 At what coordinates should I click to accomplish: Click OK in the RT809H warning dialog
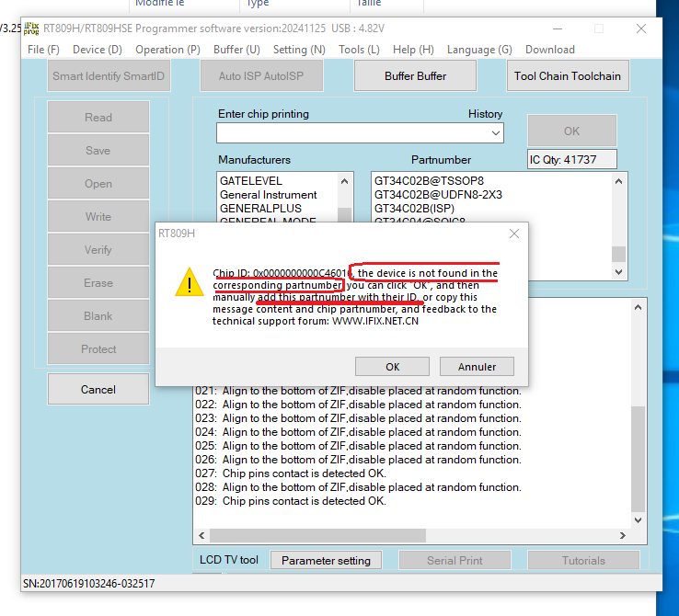[393, 367]
